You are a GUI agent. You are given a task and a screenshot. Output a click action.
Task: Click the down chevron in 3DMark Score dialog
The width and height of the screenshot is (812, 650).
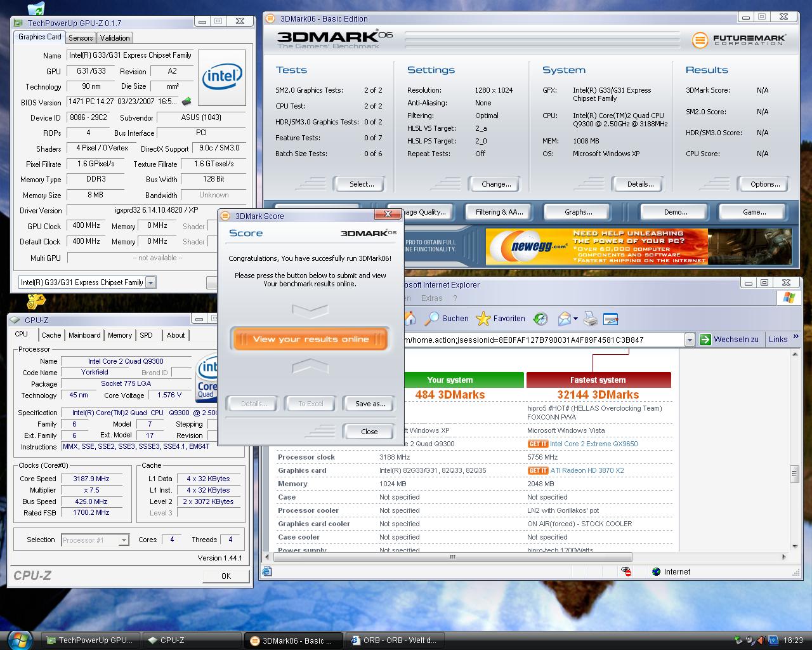310,311
